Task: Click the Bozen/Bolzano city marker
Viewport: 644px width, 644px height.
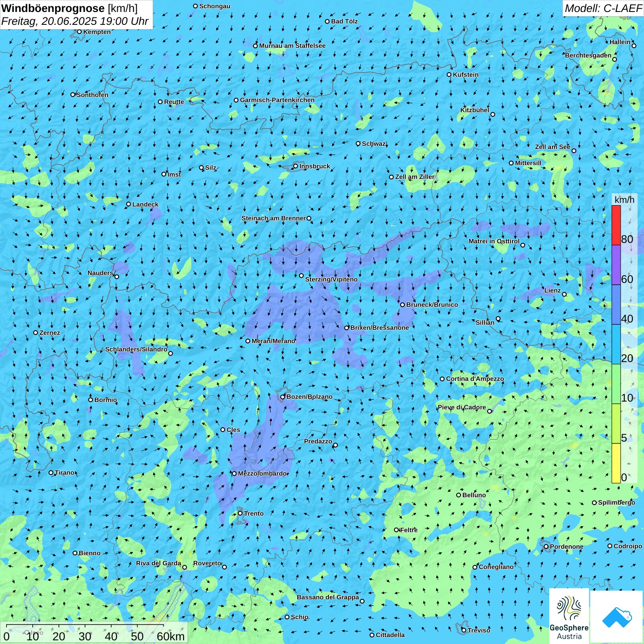Action: click(x=283, y=397)
